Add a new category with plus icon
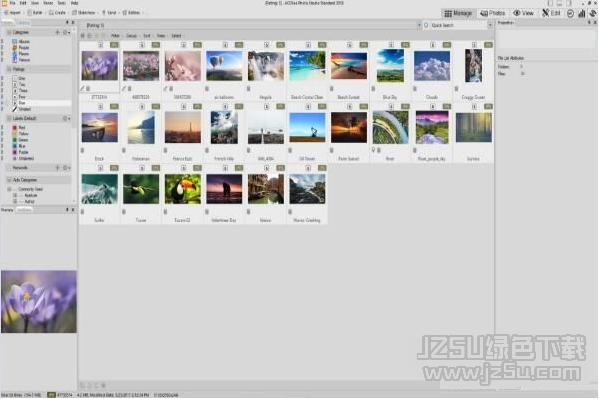Screen dimensions: 599x399 click(57, 32)
